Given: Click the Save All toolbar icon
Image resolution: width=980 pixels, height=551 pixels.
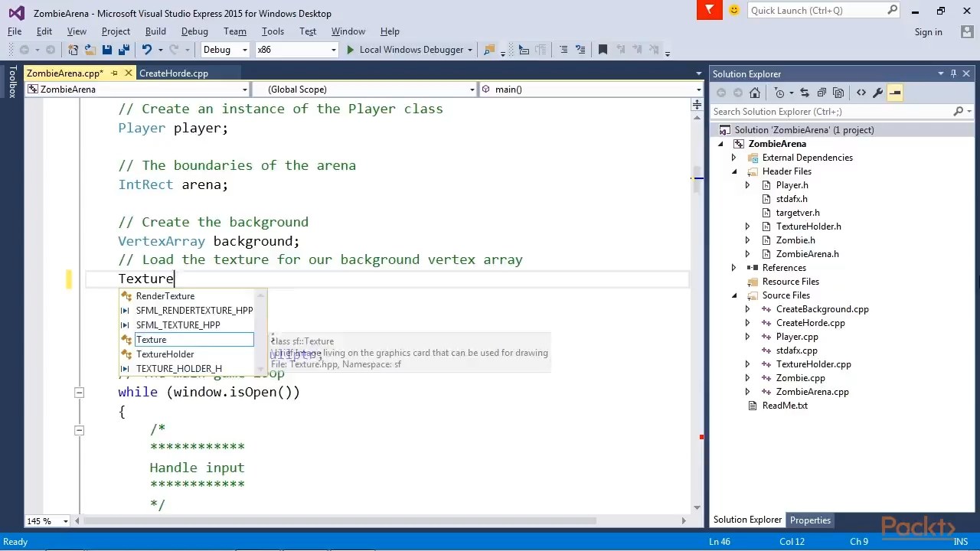Looking at the screenshot, I should pos(124,50).
